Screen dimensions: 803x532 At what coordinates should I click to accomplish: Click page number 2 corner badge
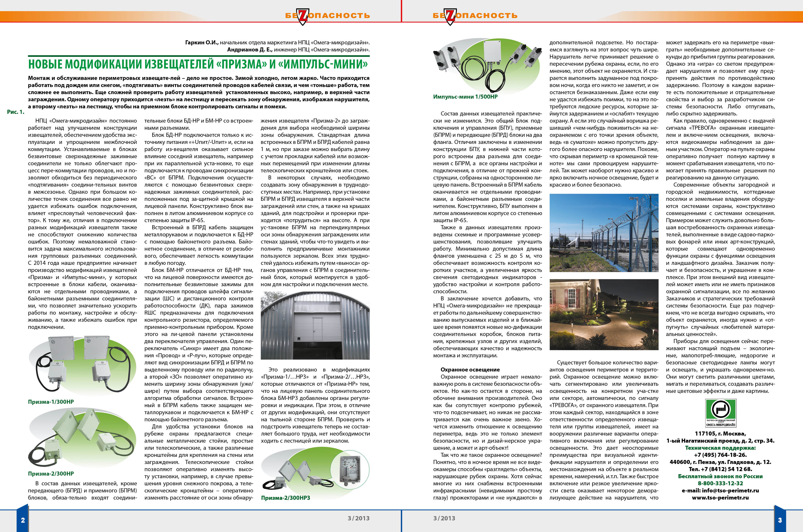point(22,520)
